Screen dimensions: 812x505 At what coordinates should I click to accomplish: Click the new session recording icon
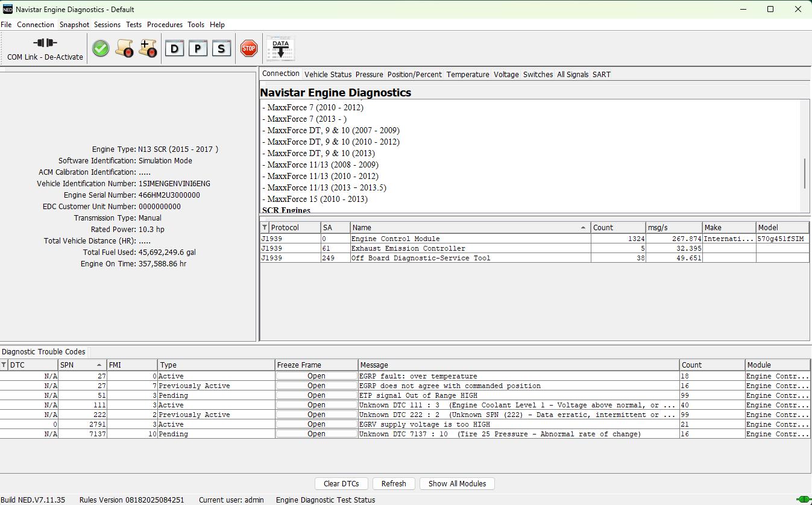click(x=148, y=48)
